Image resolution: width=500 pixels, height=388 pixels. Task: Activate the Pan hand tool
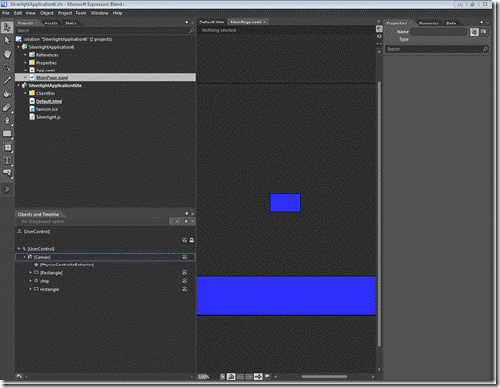(7, 54)
